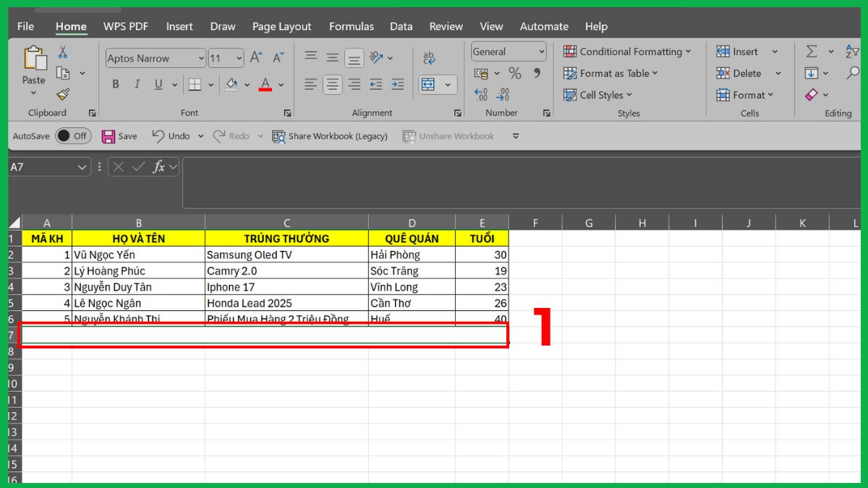Toggle bold formatting

click(115, 84)
